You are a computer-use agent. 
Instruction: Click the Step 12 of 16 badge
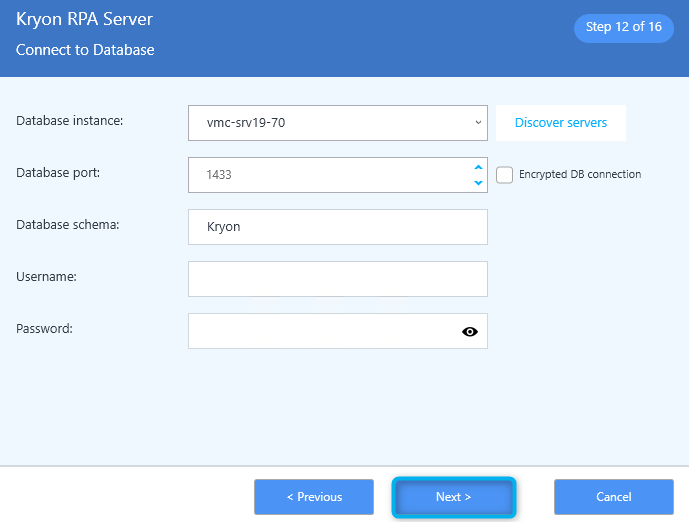[x=624, y=27]
